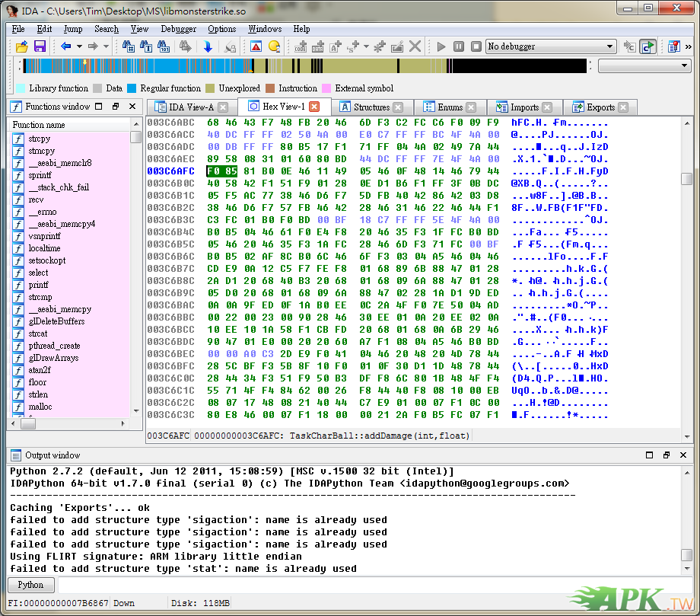This screenshot has height=616, width=700.
Task: Click the start process play button
Action: click(x=441, y=46)
